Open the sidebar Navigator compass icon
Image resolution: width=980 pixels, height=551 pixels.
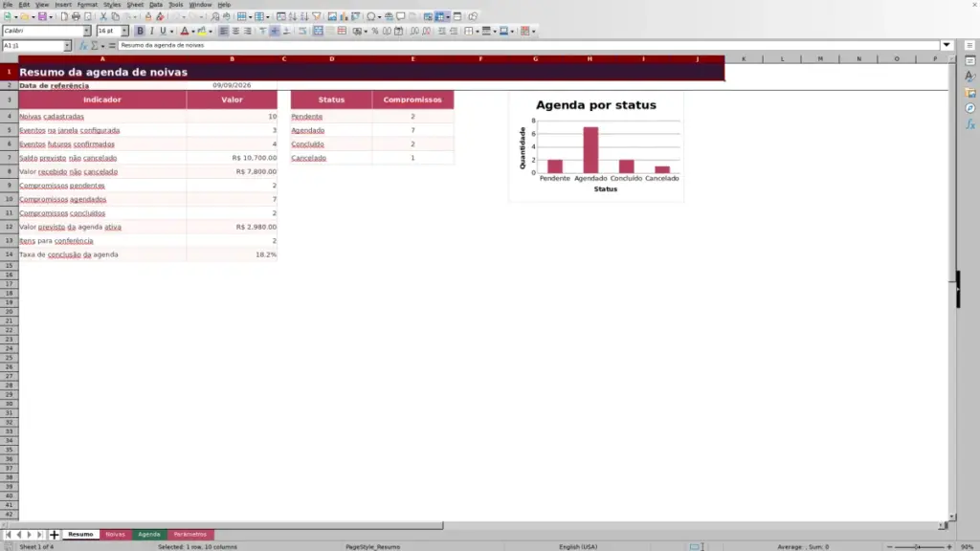(970, 109)
